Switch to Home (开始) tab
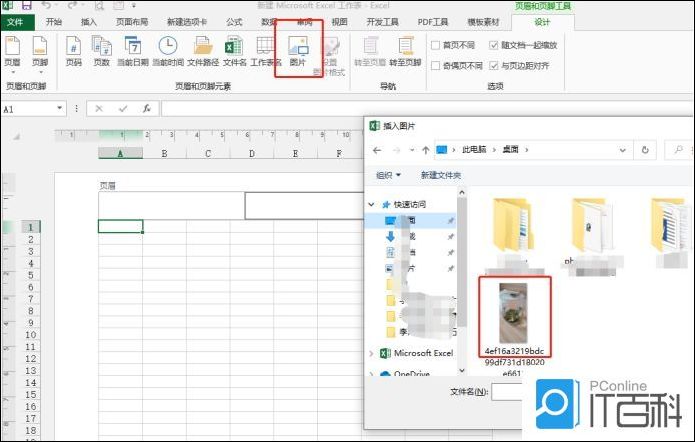The height and width of the screenshot is (442, 695). (54, 22)
